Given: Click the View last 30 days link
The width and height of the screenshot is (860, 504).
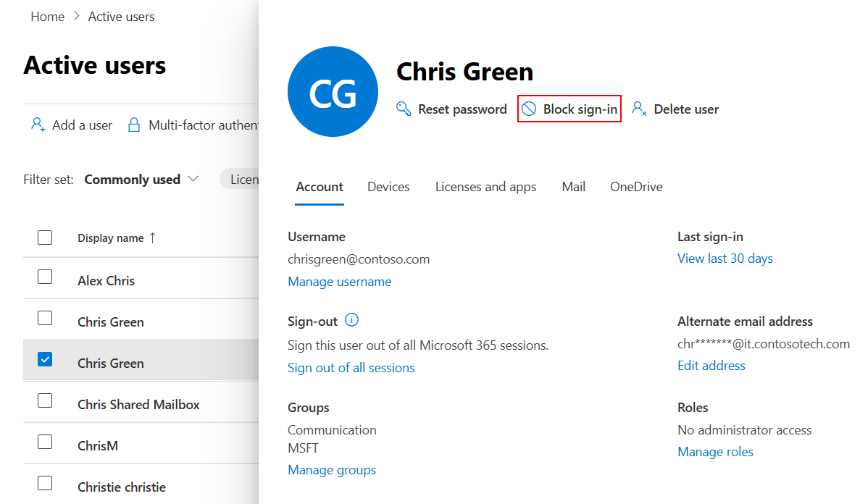Looking at the screenshot, I should pos(725,258).
